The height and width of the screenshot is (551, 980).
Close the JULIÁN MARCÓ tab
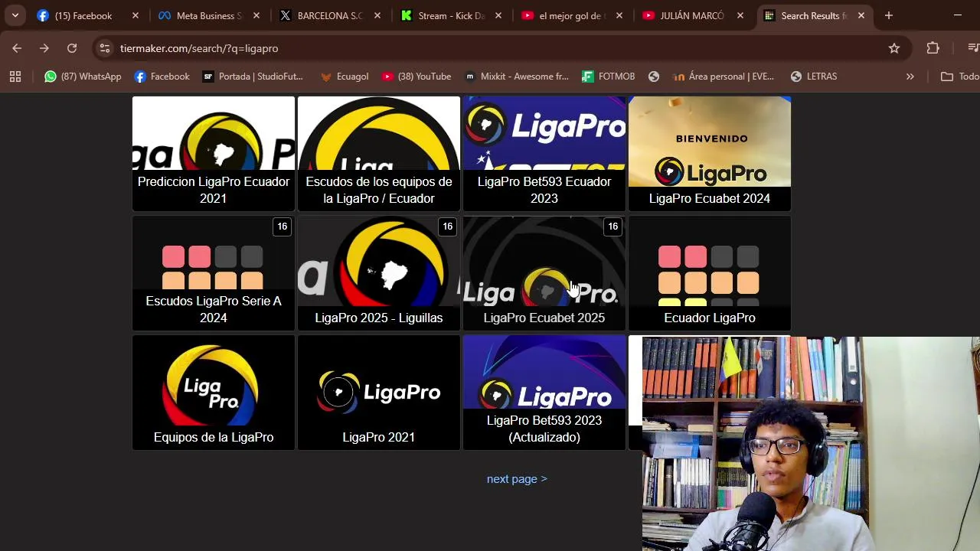740,15
